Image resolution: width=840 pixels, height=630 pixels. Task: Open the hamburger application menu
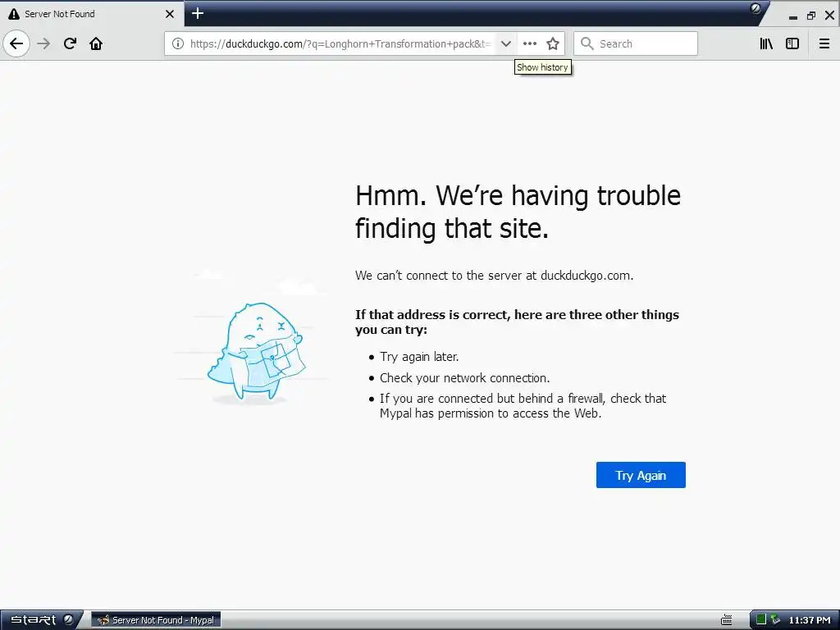(x=824, y=43)
